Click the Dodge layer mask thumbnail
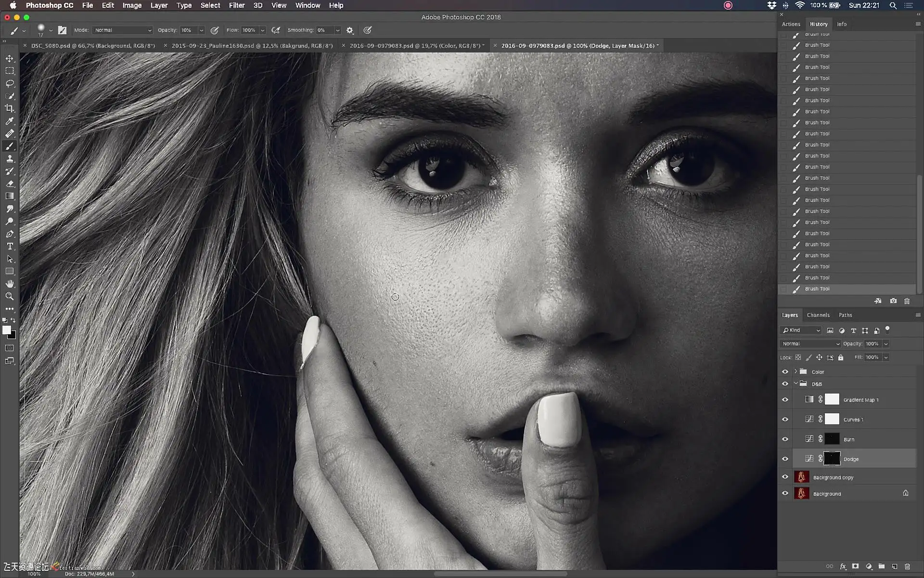 pos(832,459)
